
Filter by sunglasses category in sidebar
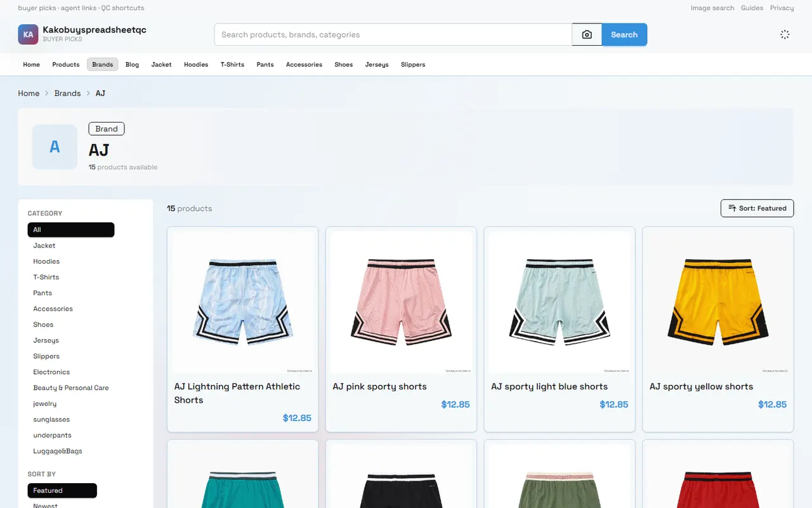51,420
